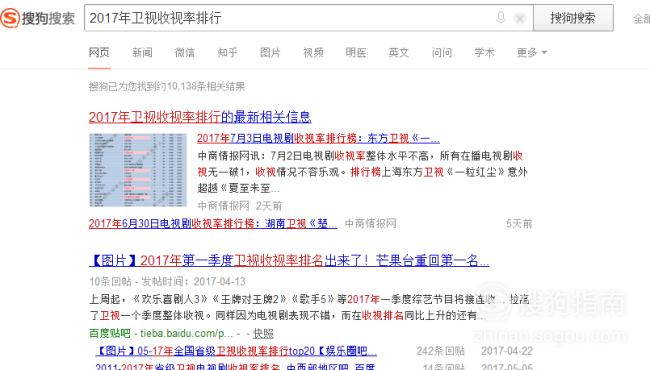Click the 搜狗已为您找到约10,138条相关结果 text
Image resolution: width=650 pixels, height=370 pixels.
pyautogui.click(x=167, y=87)
